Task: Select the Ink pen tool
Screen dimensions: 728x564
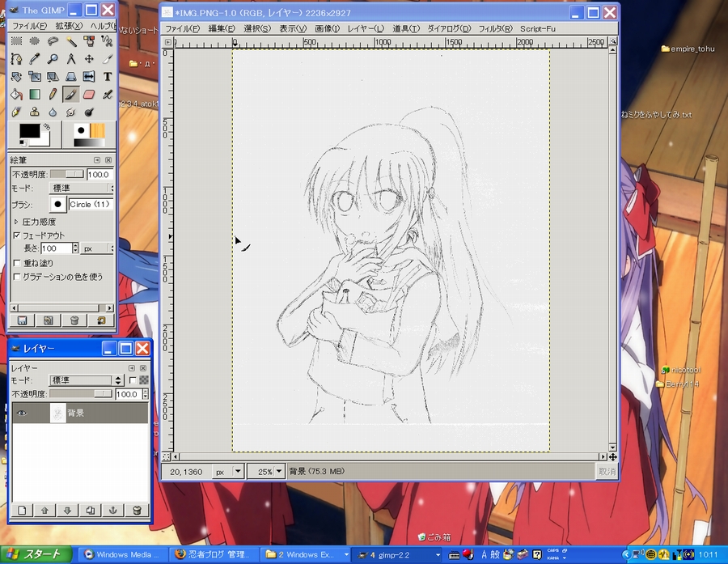Action: (x=16, y=112)
